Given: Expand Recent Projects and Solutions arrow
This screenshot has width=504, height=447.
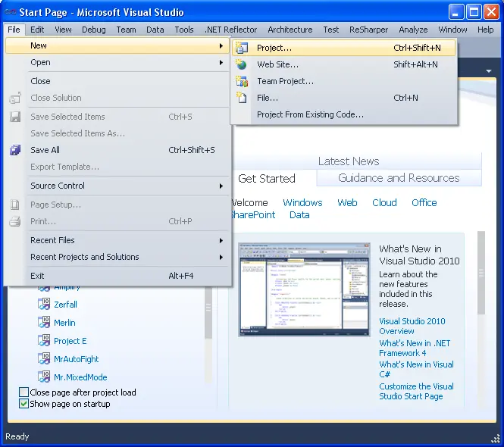Looking at the screenshot, I should (221, 257).
